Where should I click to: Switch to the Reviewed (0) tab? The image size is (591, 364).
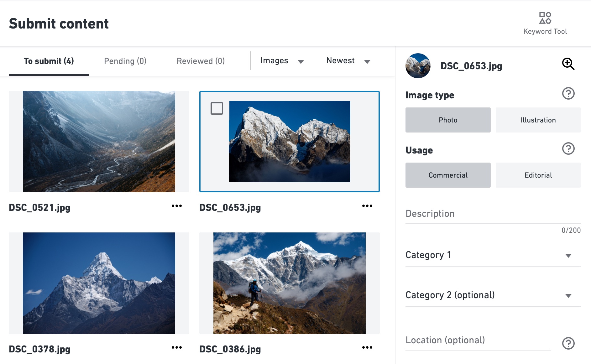201,61
